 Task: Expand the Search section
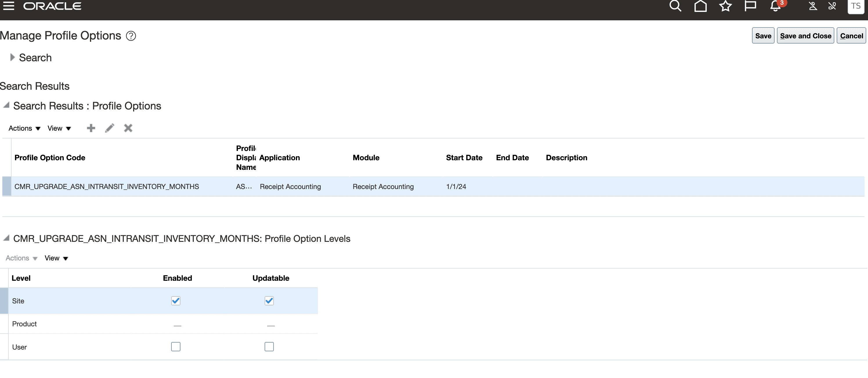point(12,57)
